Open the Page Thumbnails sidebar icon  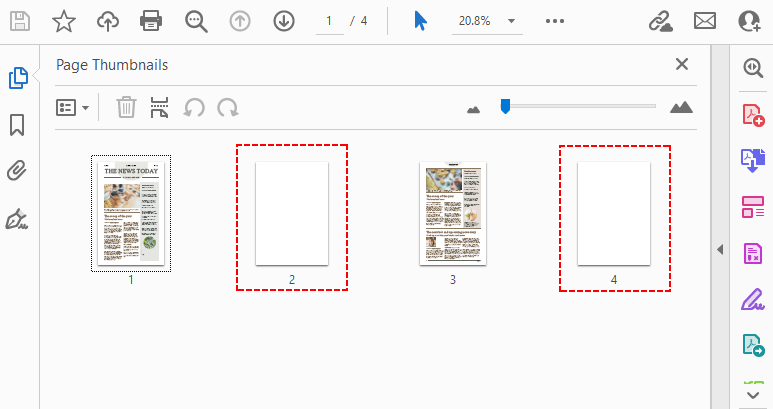19,78
